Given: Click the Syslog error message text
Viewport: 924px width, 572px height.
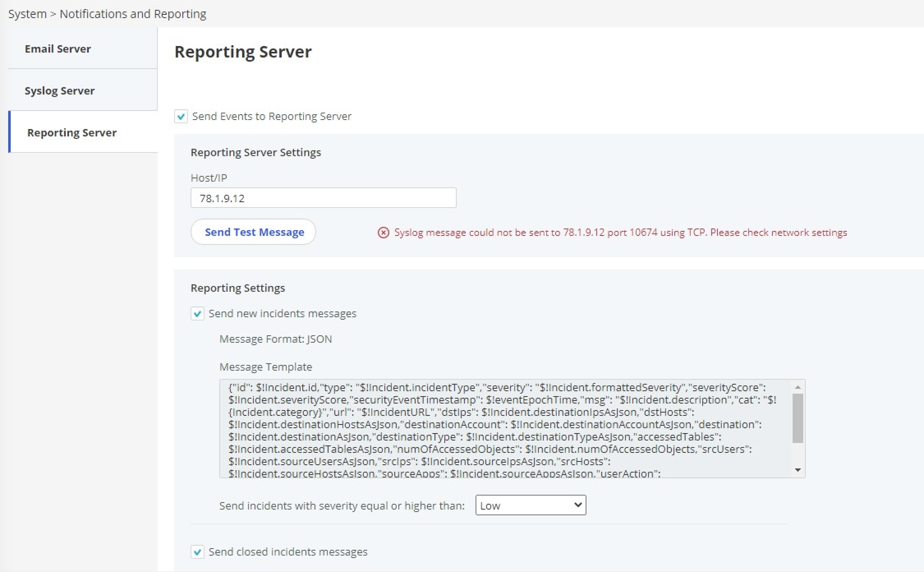Looking at the screenshot, I should pos(620,233).
